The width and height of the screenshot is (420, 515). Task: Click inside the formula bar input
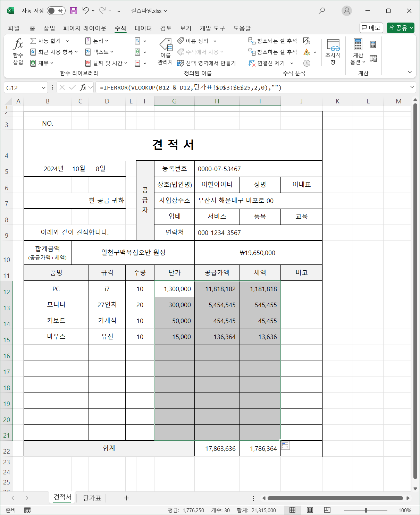(252, 87)
